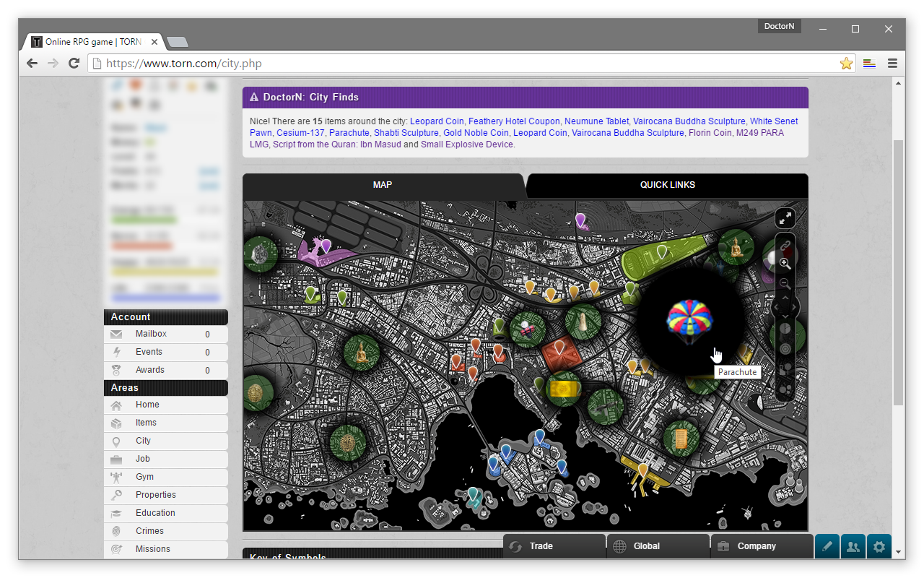
Task: Toggle the map link icon control
Action: pyautogui.click(x=785, y=246)
